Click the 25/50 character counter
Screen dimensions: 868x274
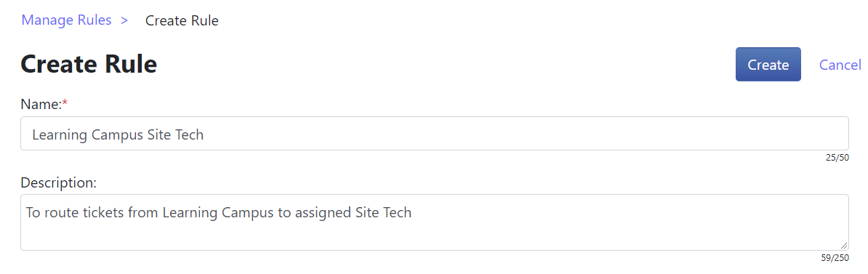837,158
